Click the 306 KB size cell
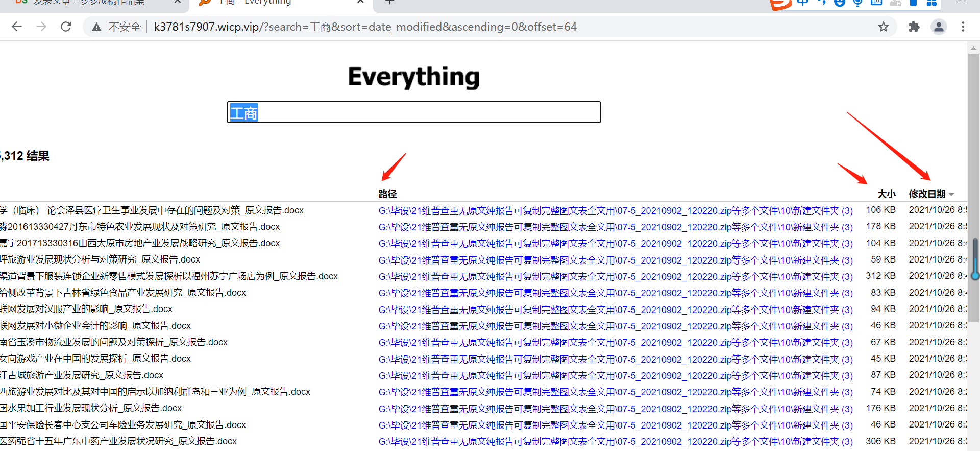Screen dimensions: 980x451 [x=881, y=441]
